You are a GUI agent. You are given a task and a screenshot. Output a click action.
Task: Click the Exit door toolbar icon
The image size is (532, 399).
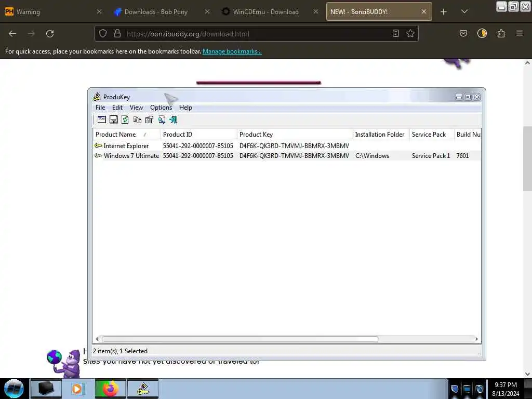[x=174, y=119]
